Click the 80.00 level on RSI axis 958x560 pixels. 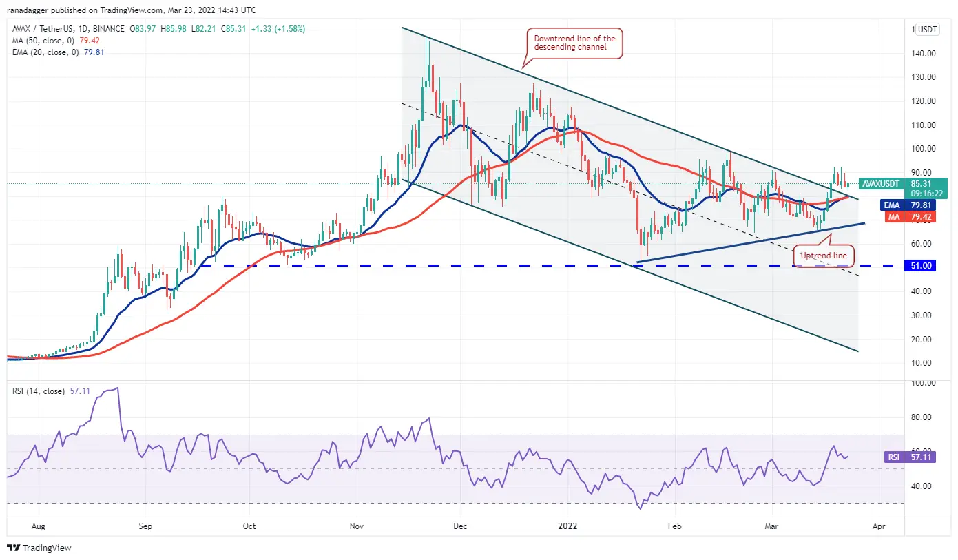click(920, 417)
